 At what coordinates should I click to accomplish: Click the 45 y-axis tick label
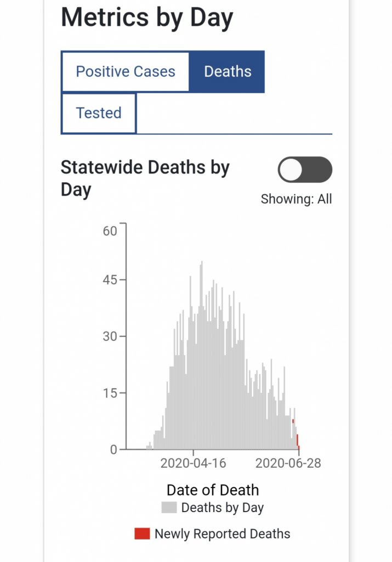[110, 280]
